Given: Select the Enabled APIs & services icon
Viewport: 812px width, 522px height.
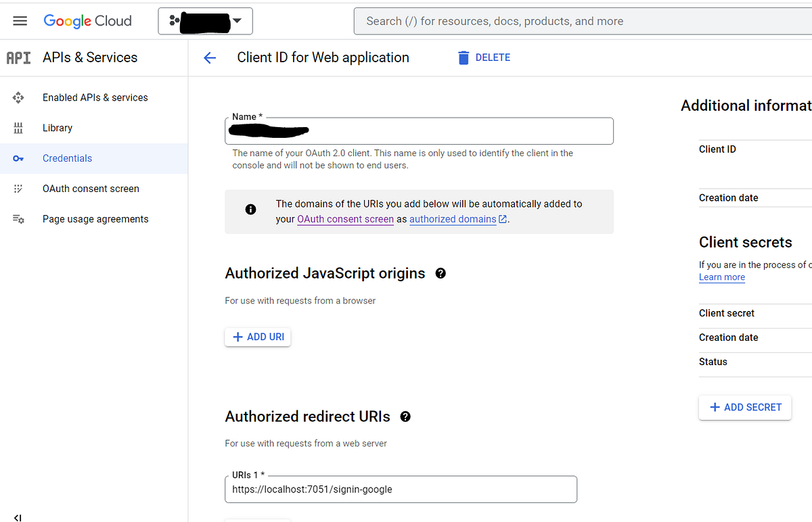Looking at the screenshot, I should click(x=18, y=97).
